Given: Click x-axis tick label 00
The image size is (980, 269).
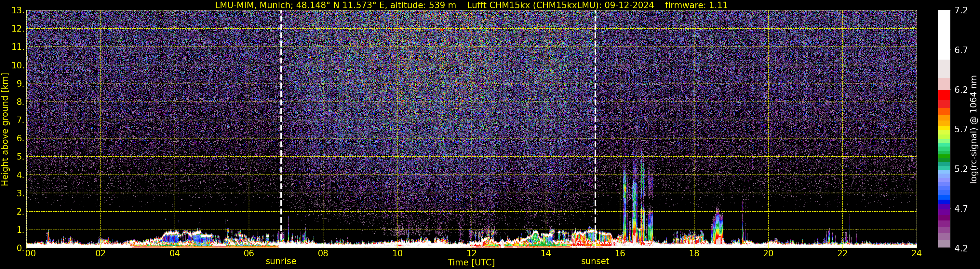Looking at the screenshot, I should click(31, 253).
